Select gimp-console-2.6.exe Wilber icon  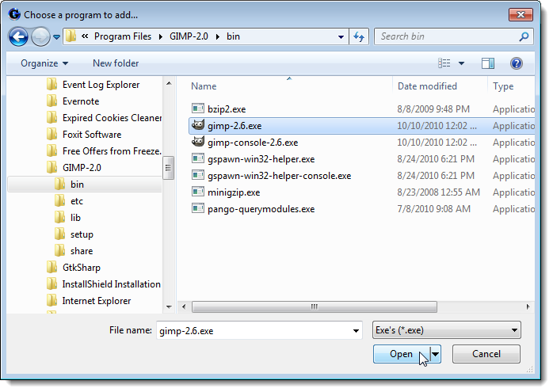(x=198, y=142)
